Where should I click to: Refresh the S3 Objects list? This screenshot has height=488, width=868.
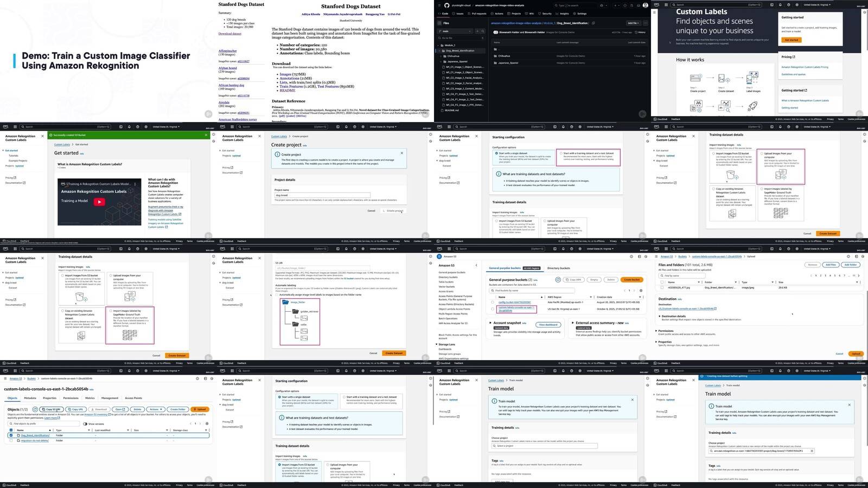coord(35,409)
